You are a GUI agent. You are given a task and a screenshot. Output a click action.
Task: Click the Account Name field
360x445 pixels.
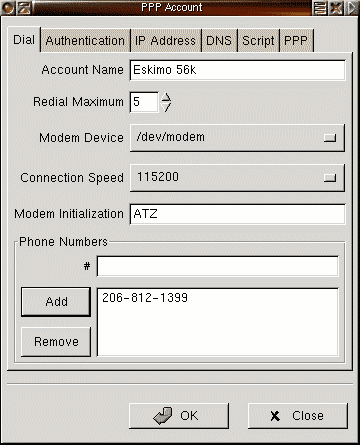[x=237, y=70]
